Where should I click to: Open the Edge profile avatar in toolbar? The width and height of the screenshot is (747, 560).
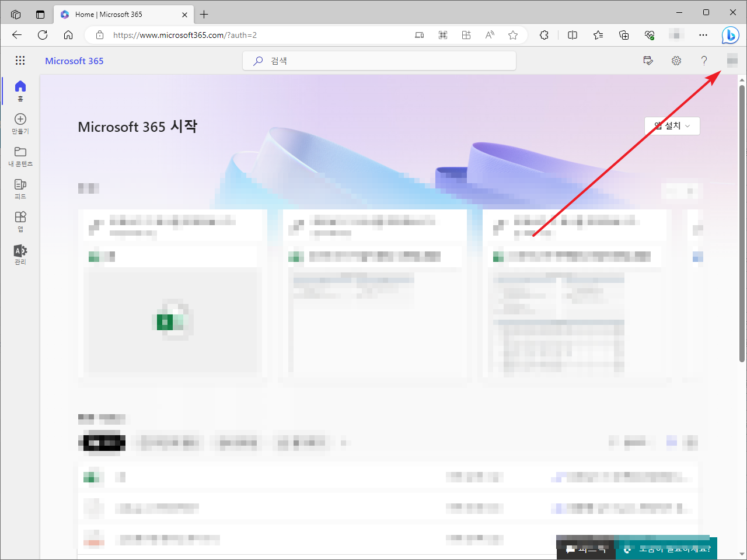676,35
